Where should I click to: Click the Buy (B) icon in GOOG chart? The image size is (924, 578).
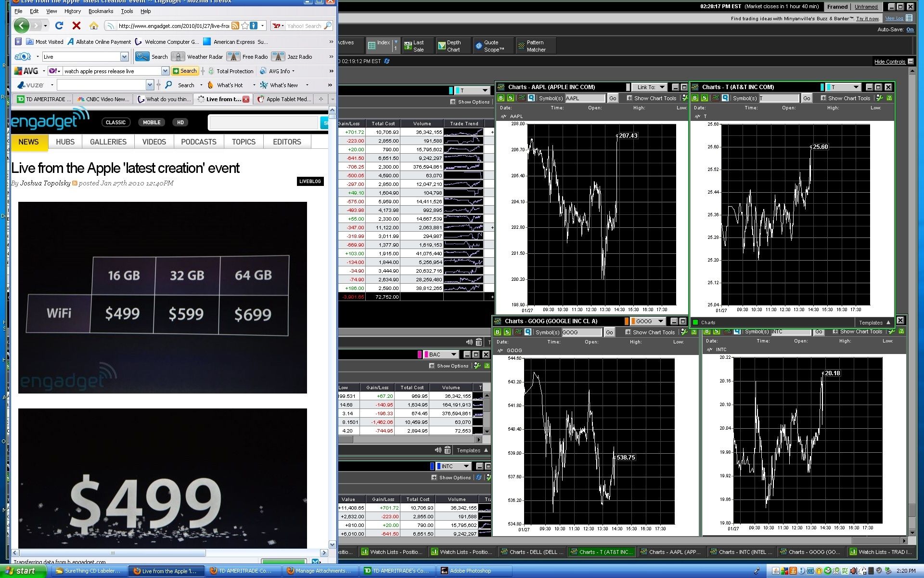coord(498,332)
